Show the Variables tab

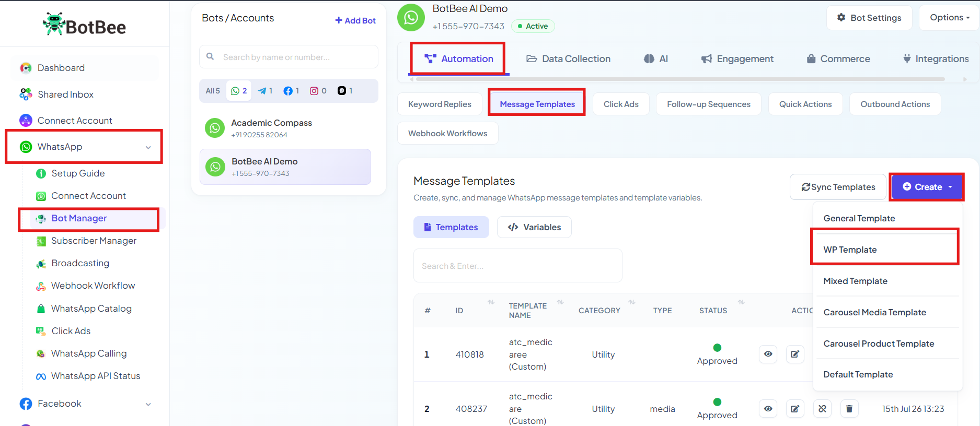(534, 227)
